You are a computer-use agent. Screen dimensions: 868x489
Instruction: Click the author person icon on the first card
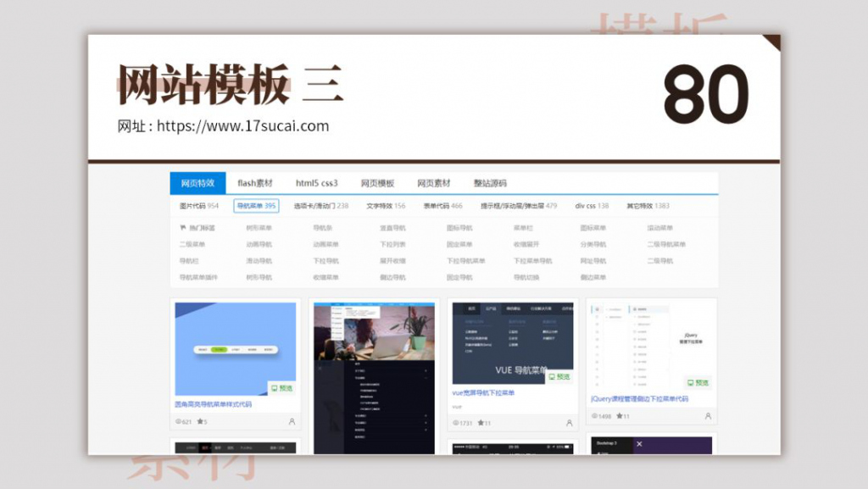291,422
